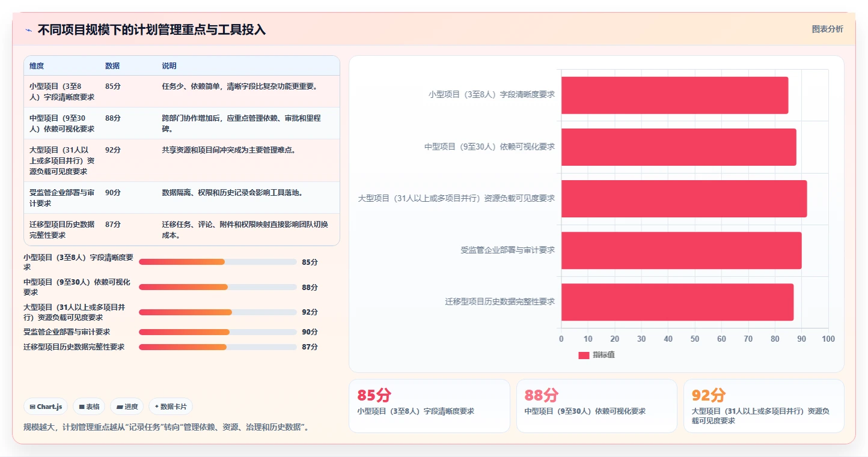This screenshot has height=457, width=868.
Task: Click the 85分 progress bar for 小型项目
Action: click(x=218, y=262)
